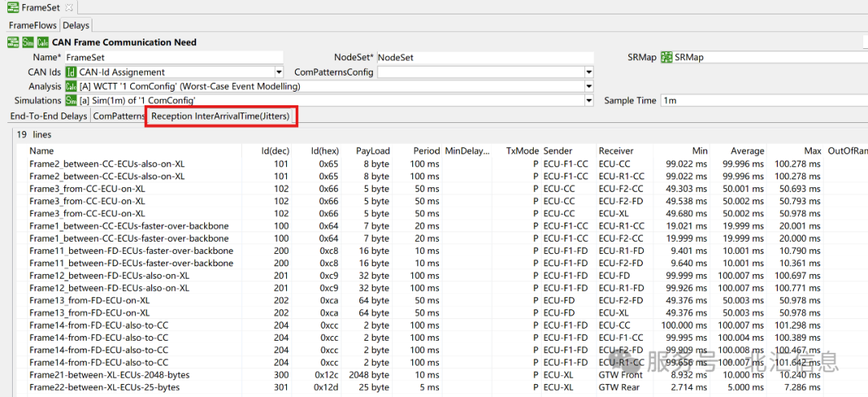Open the End-To-End Delays tab
Screen dimensions: 868x397
[48, 117]
